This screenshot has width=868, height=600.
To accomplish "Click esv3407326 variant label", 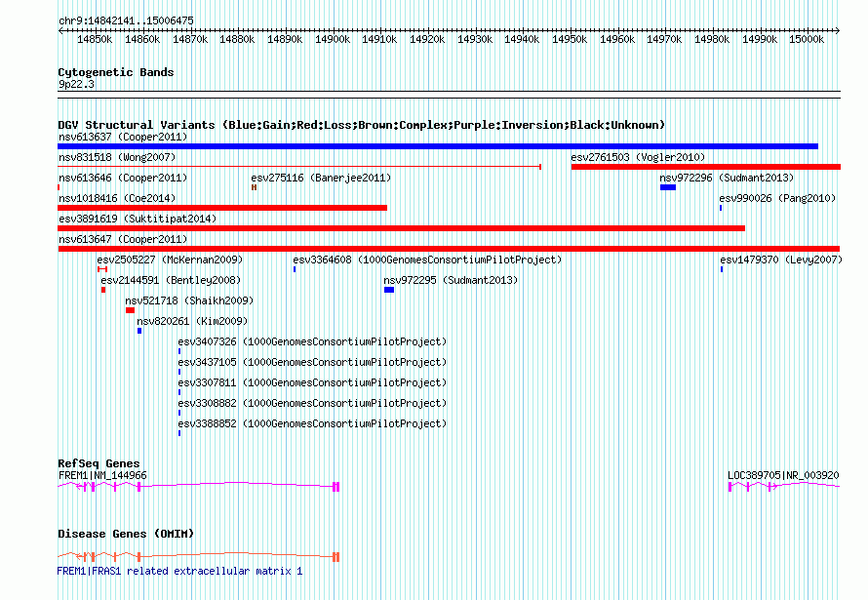I will click(x=312, y=341).
